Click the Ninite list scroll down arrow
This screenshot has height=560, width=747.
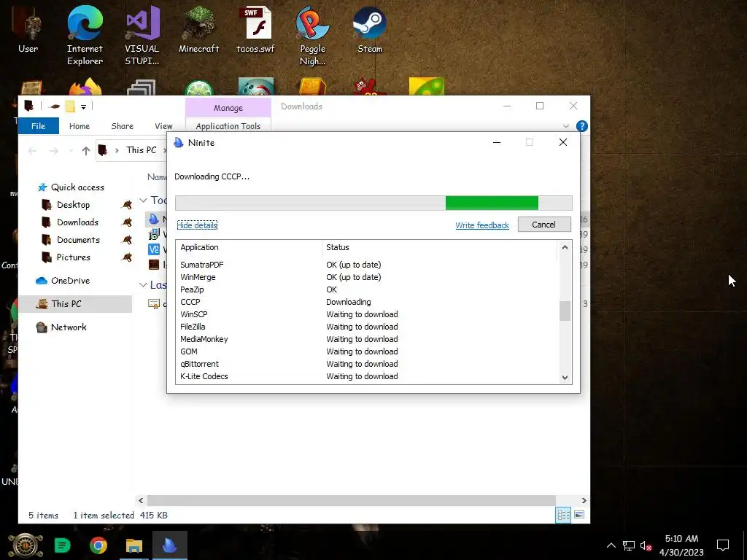[565, 378]
